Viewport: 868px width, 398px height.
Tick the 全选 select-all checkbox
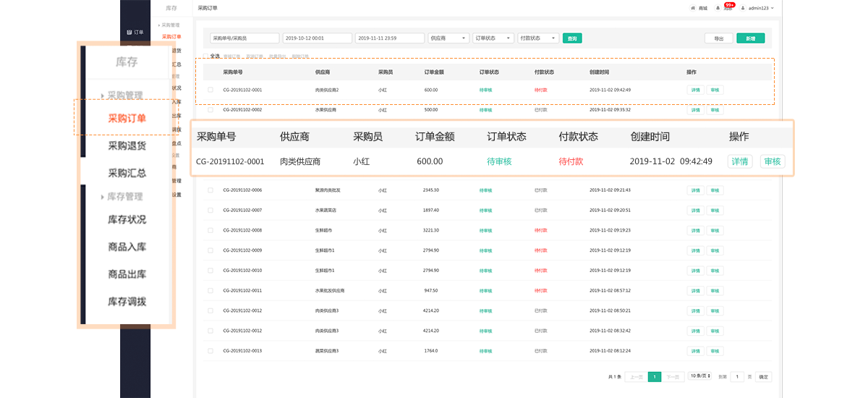pyautogui.click(x=207, y=56)
